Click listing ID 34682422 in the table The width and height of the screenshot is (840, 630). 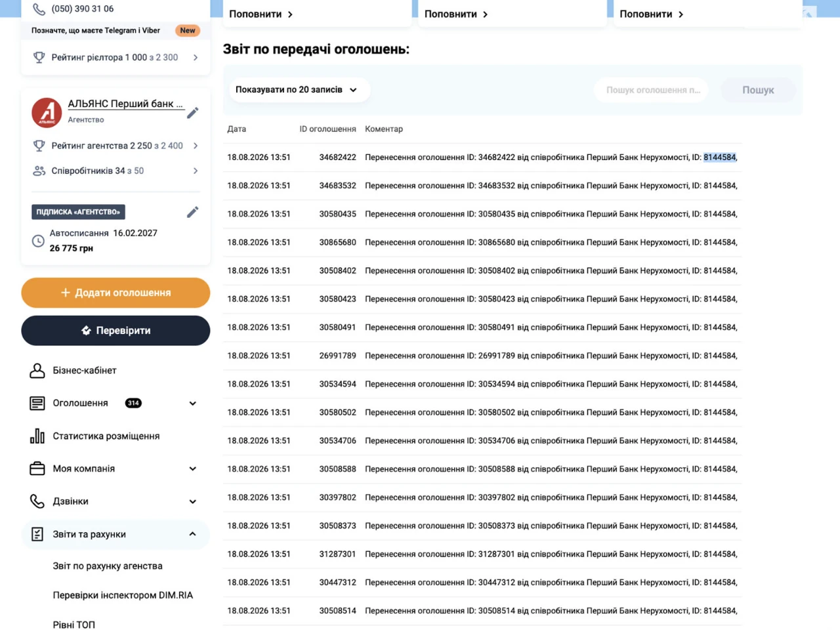(337, 157)
